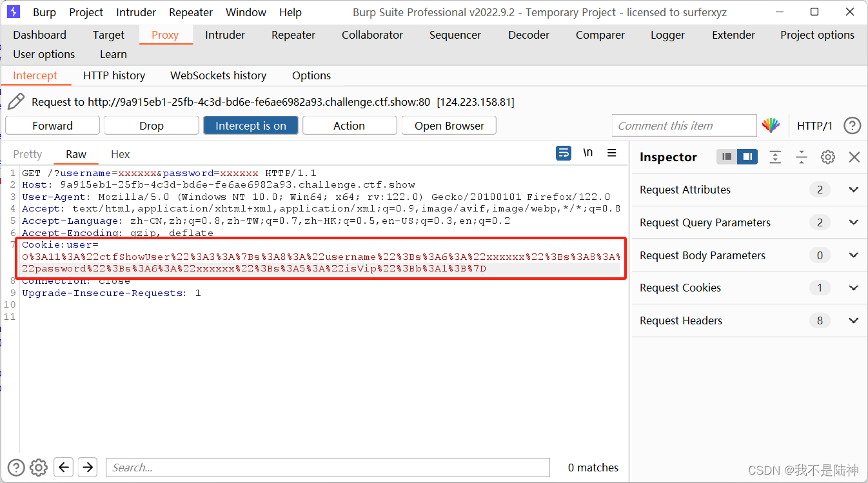The image size is (868, 483).
Task: Open the Logger tab
Action: click(667, 35)
